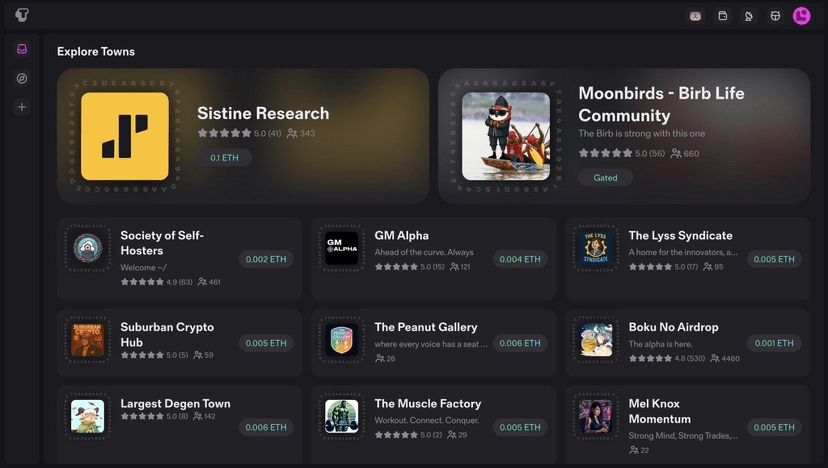828x468 pixels.
Task: Click the 'A home for the innovators' text
Action: tap(683, 252)
